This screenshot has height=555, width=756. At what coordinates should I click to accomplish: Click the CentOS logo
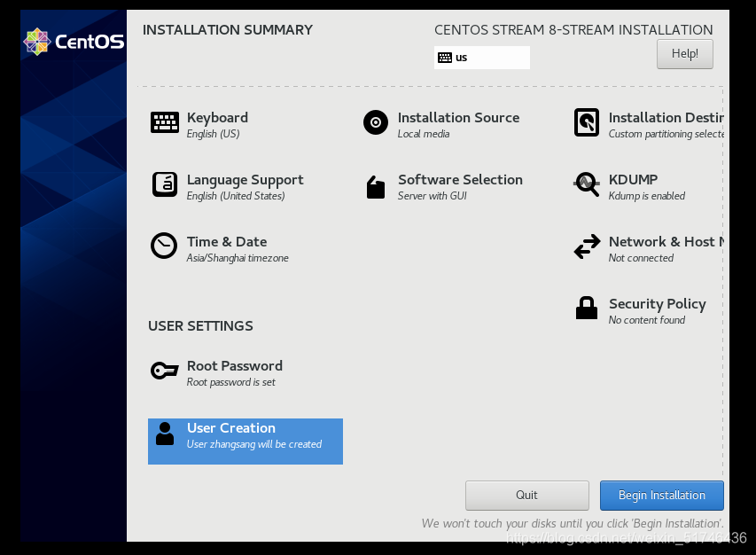click(74, 42)
